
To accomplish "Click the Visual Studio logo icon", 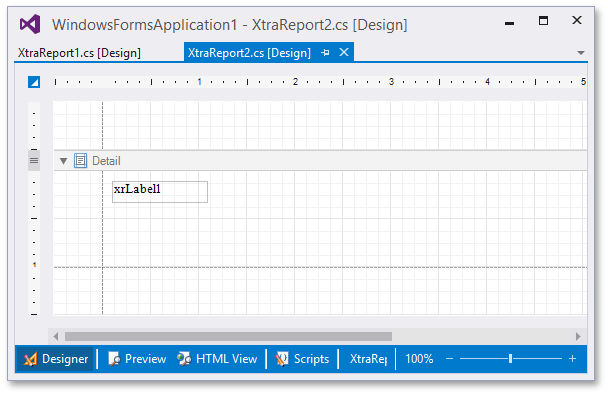I will 30,24.
